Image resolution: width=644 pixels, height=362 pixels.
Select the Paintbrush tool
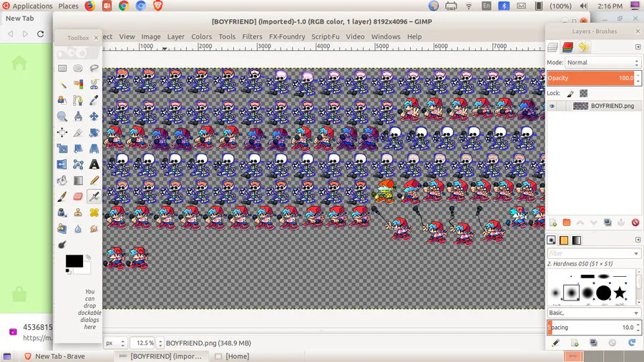click(62, 196)
